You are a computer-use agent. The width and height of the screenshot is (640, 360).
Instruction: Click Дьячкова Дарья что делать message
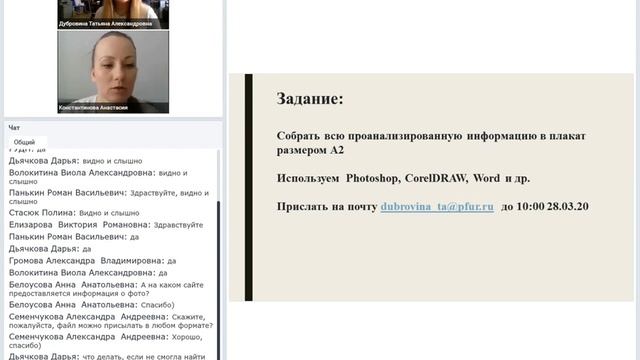(x=107, y=356)
